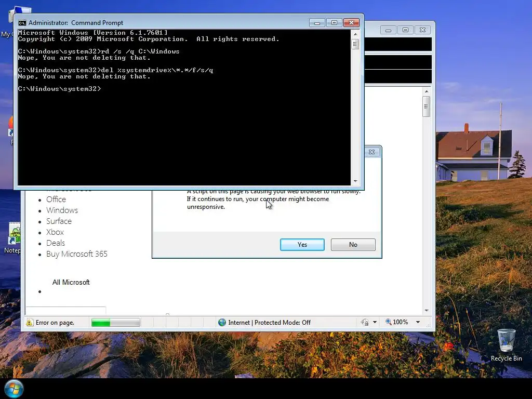532x399 pixels.
Task: Close the Internet Explorer window
Action: 422,30
